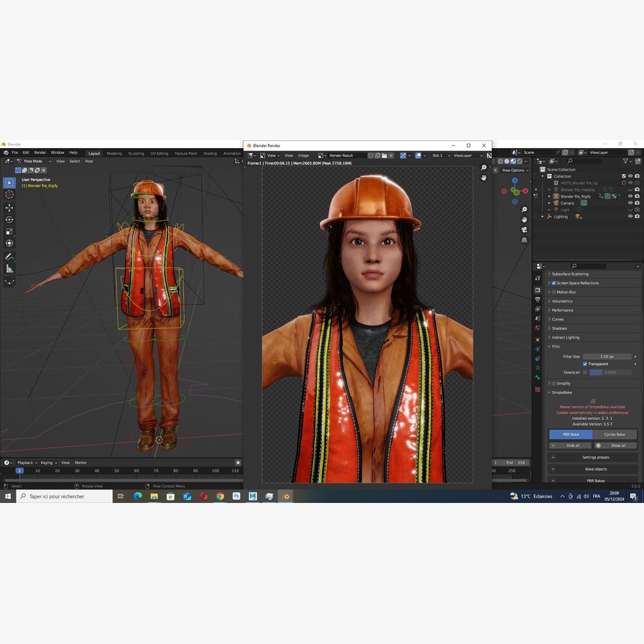
Task: Select the Rotate tool
Action: click(x=10, y=220)
